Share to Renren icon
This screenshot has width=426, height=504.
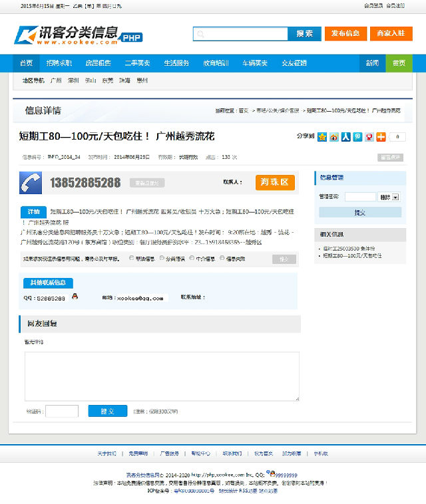346,137
